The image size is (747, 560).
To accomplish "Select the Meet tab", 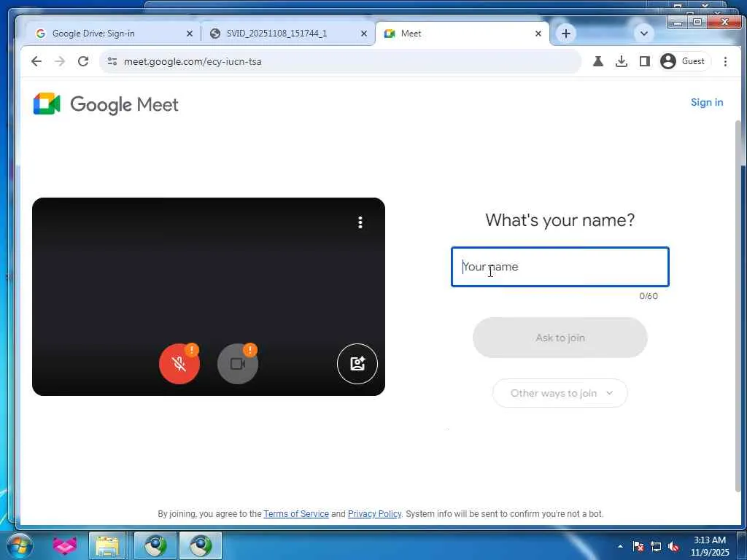I will click(462, 34).
